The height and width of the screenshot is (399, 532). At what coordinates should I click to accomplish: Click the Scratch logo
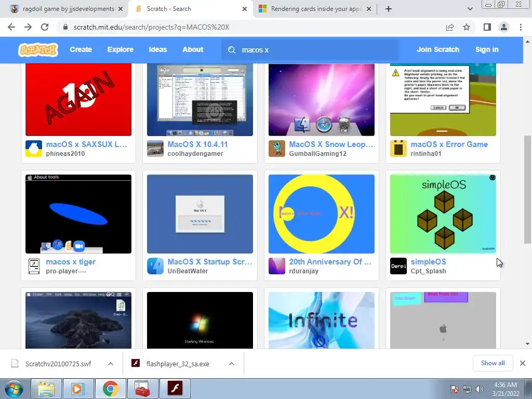(x=38, y=50)
